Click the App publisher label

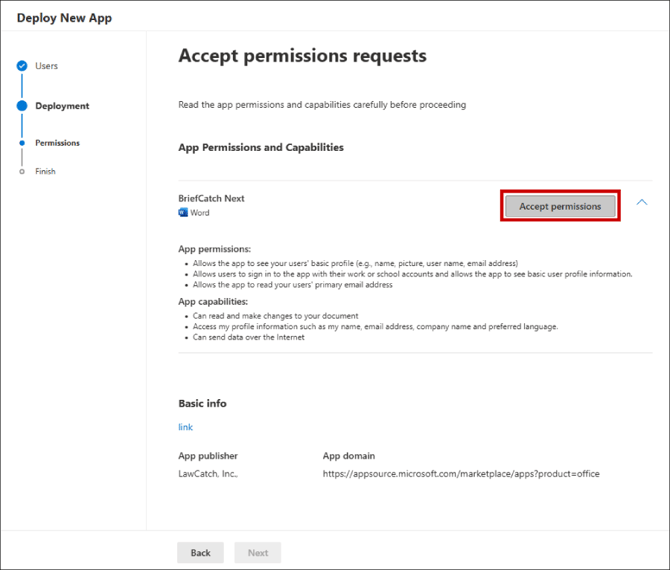pyautogui.click(x=208, y=456)
